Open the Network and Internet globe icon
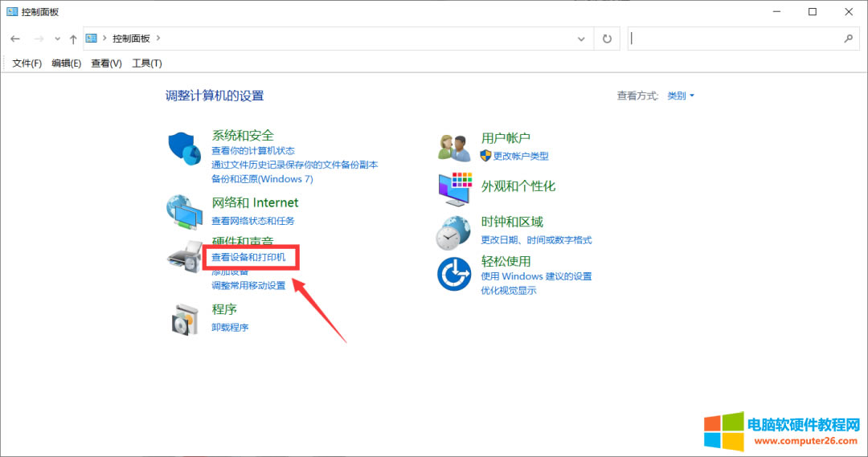The image size is (868, 457). pyautogui.click(x=184, y=210)
